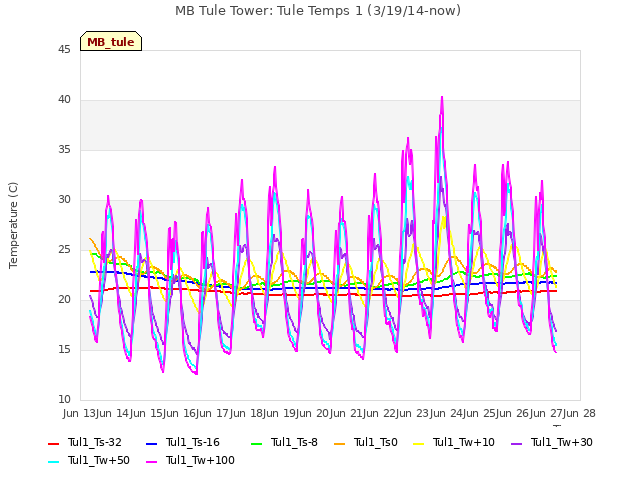Click the y-axis value 30

pyautogui.click(x=64, y=200)
